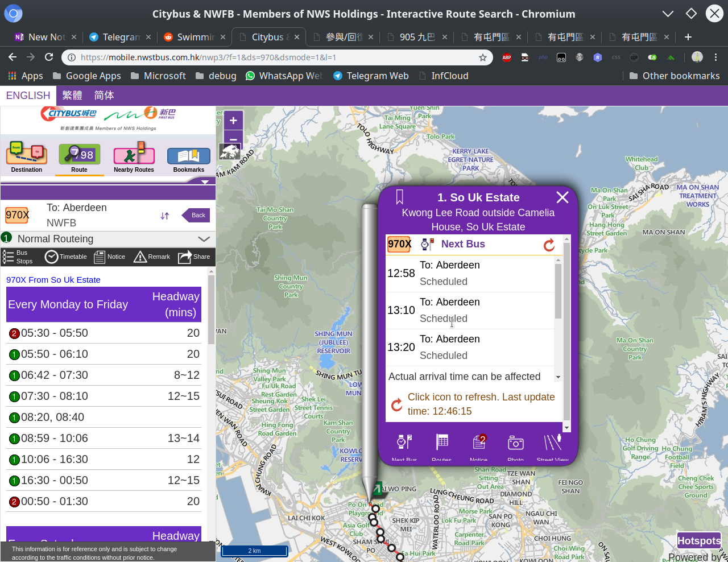The image size is (728, 562).
Task: Zoom in on the map
Action: click(x=233, y=121)
